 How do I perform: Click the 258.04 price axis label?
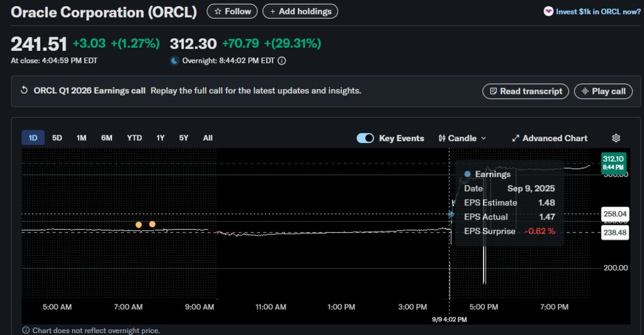615,213
